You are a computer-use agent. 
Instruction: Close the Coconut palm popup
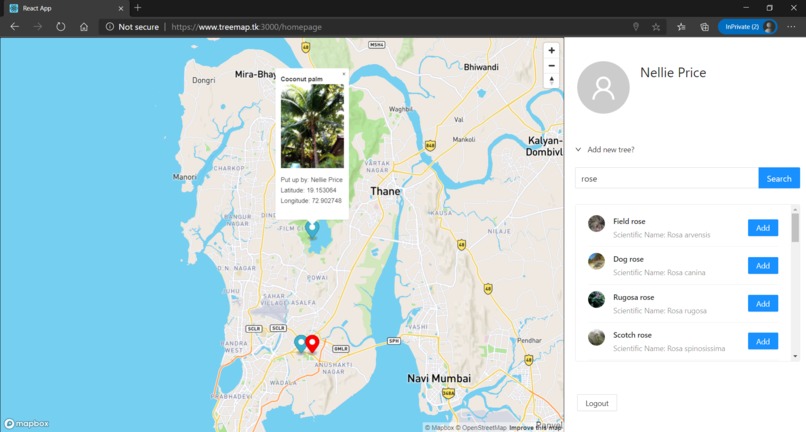pos(344,74)
